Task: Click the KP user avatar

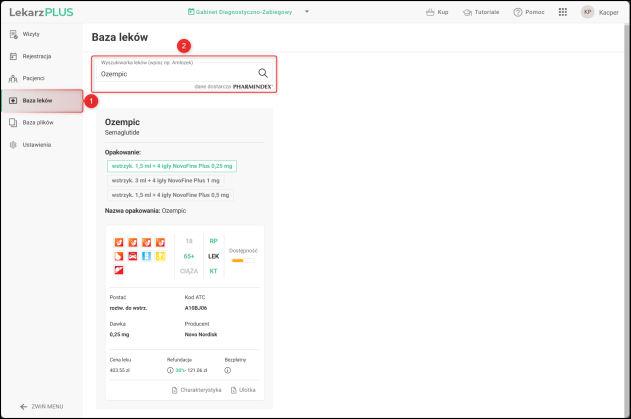Action: coord(587,12)
